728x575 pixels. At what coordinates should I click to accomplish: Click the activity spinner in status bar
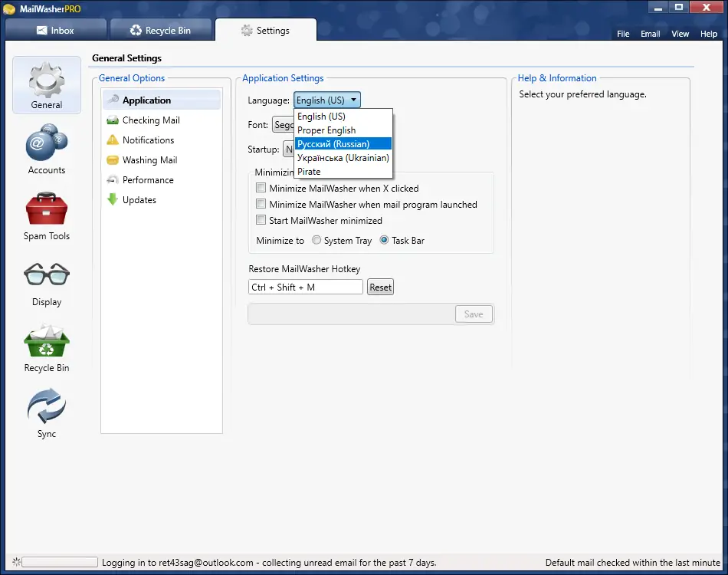coord(16,562)
